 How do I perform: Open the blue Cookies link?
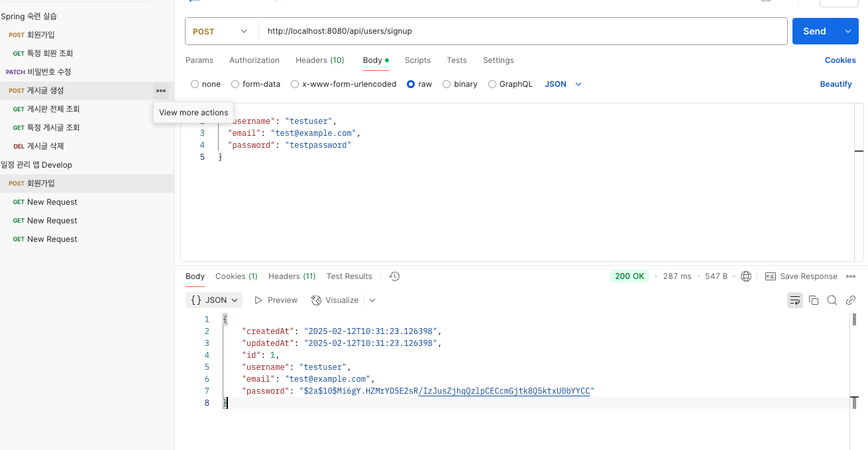tap(840, 60)
